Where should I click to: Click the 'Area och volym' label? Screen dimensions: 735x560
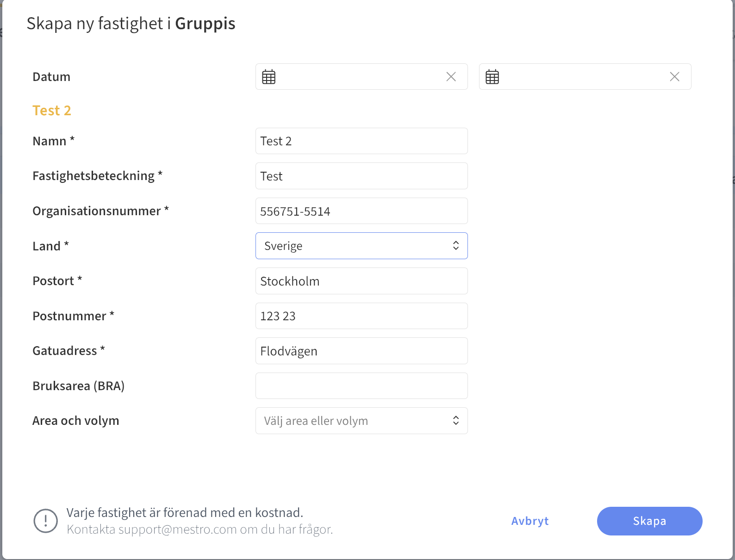[76, 421]
